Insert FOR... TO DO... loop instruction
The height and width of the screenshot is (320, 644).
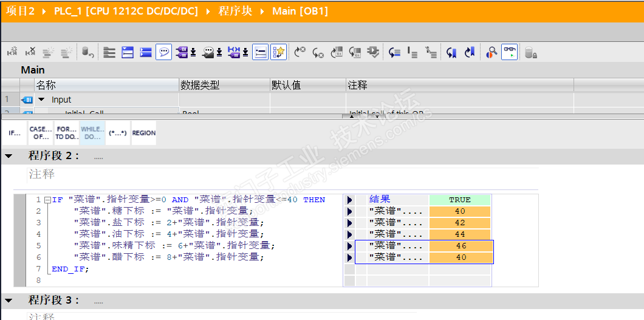(67, 133)
